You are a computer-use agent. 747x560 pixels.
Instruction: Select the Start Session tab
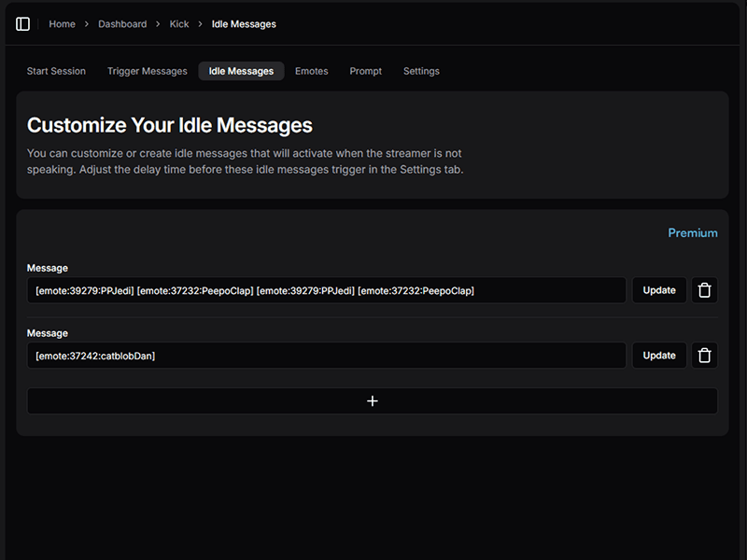[x=56, y=71]
